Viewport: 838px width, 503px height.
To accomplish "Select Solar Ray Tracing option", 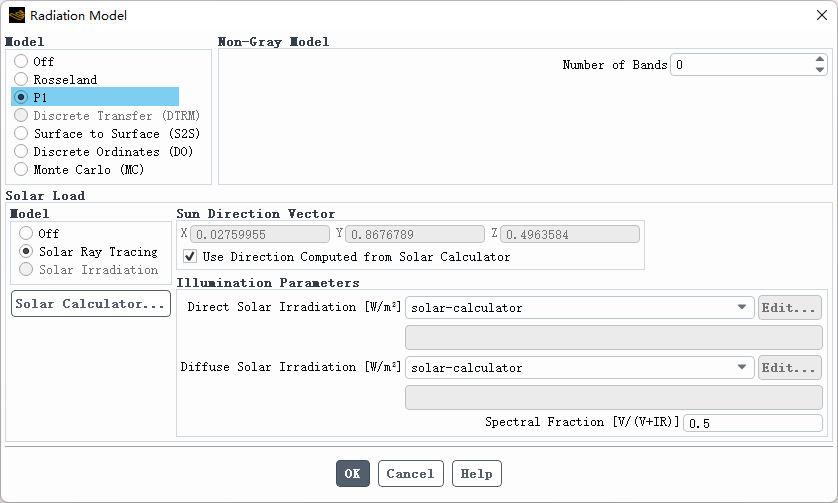I will coord(26,251).
